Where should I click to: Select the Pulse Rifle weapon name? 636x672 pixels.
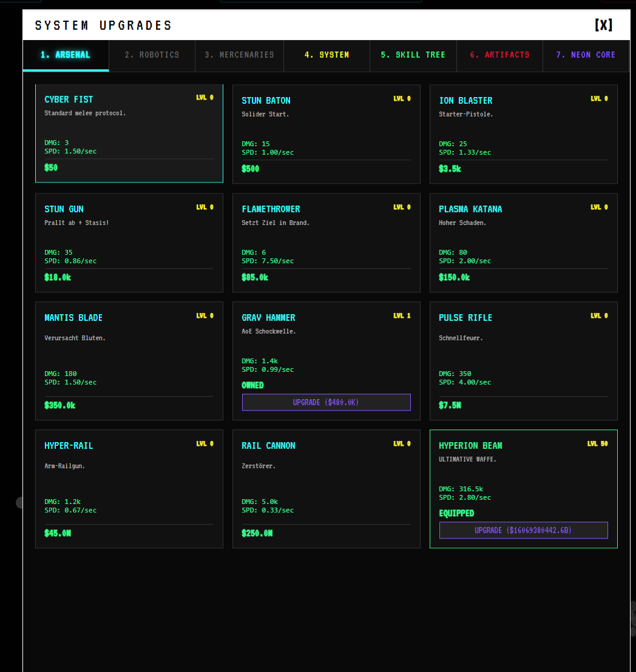tap(465, 318)
